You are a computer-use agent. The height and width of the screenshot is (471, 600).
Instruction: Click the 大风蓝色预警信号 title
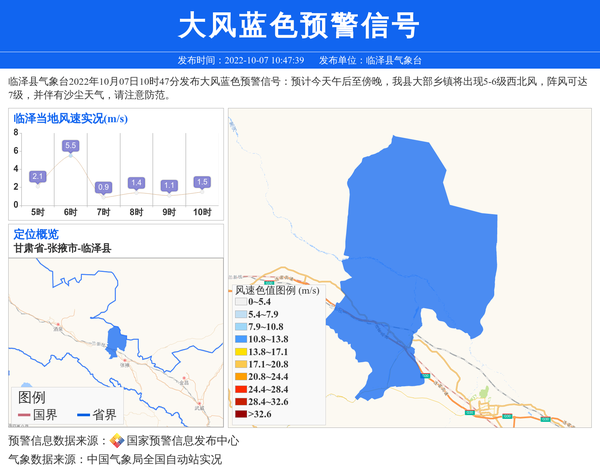(x=299, y=25)
